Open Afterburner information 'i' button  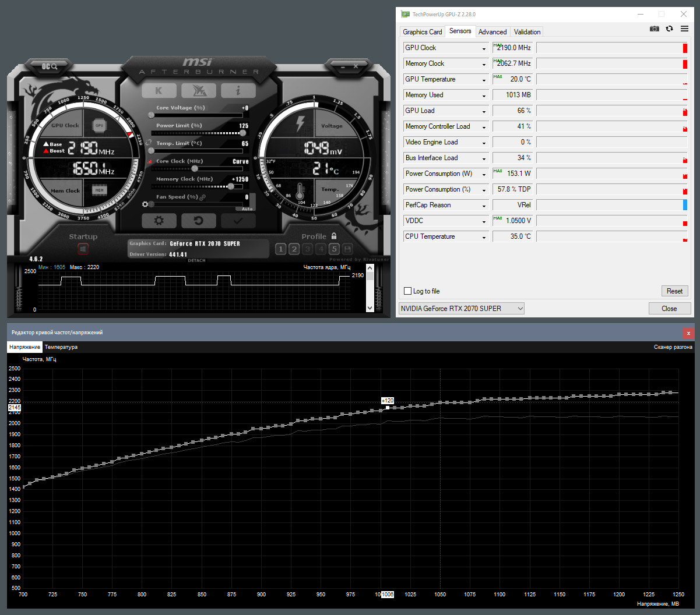238,90
